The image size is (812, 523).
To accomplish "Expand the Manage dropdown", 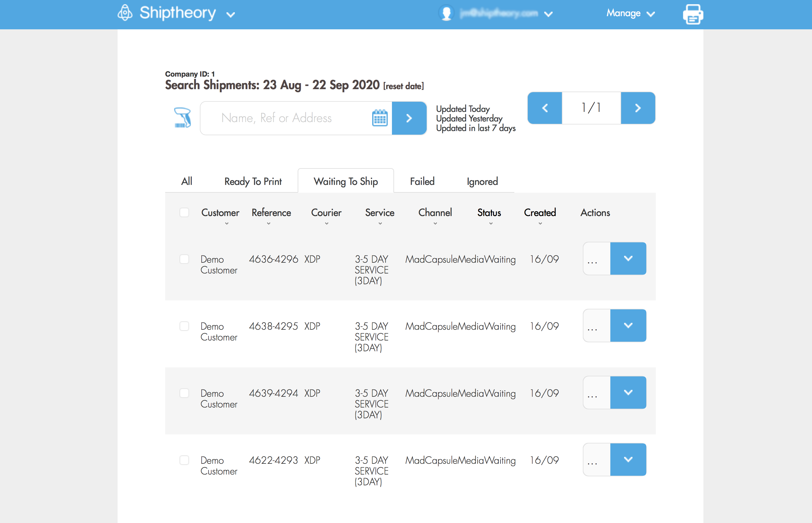I will point(630,13).
